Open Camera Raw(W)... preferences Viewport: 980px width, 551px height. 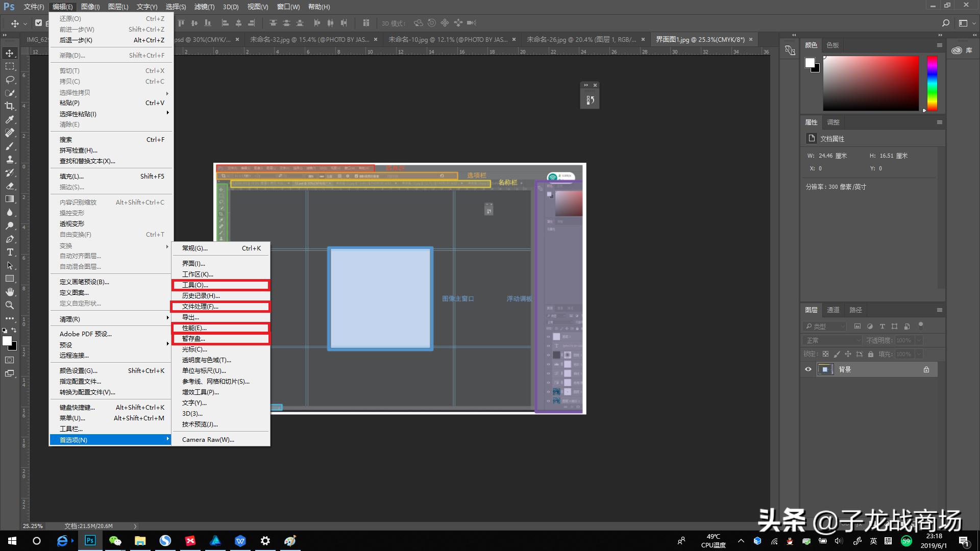tap(208, 439)
